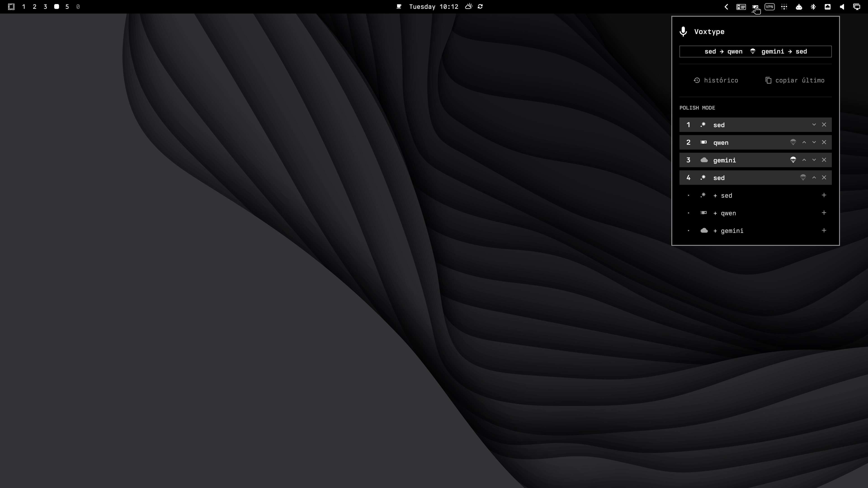Toggle the parachute fallback on the step 3 gemini row

pos(793,160)
